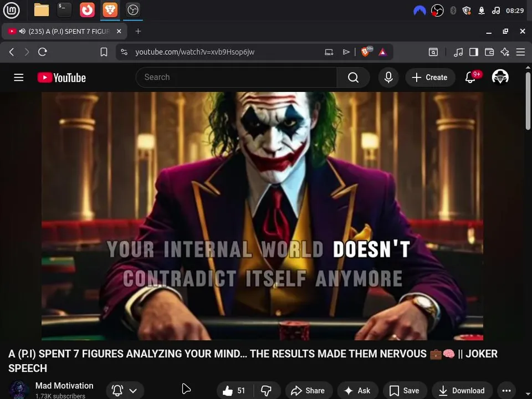Like the video with 51 likes

[x=234, y=391]
